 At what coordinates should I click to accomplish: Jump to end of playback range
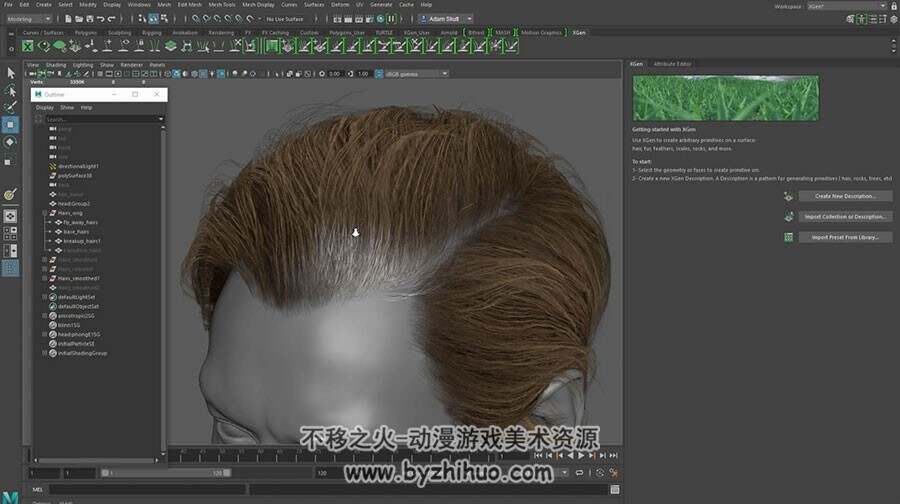click(x=614, y=455)
